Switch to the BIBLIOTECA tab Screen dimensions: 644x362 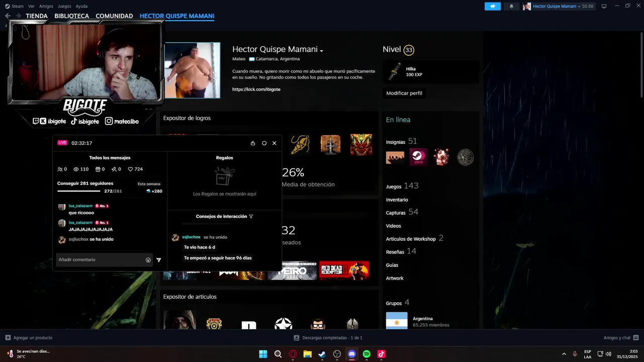coord(71,16)
